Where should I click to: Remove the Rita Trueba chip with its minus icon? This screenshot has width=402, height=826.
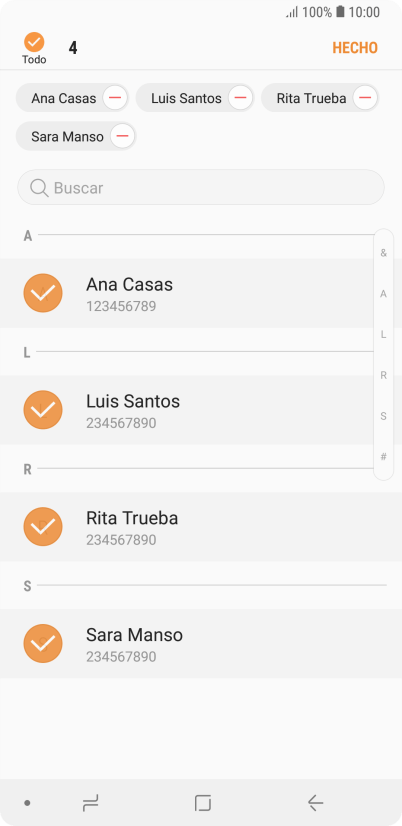(x=365, y=98)
